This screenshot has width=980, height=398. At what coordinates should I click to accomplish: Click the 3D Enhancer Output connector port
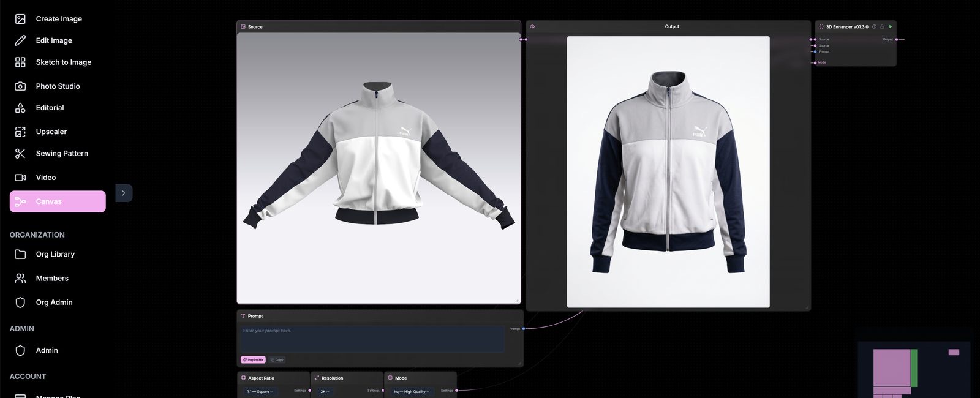click(897, 40)
